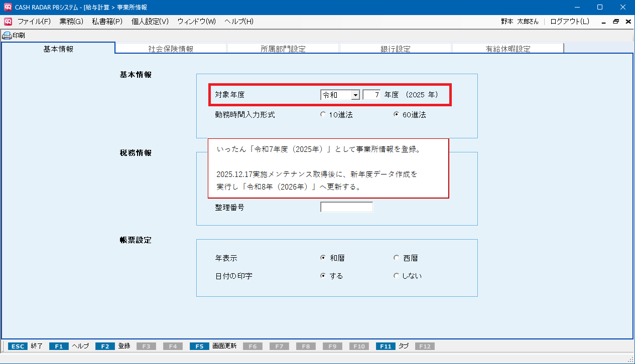Select しない for date printing

click(397, 276)
